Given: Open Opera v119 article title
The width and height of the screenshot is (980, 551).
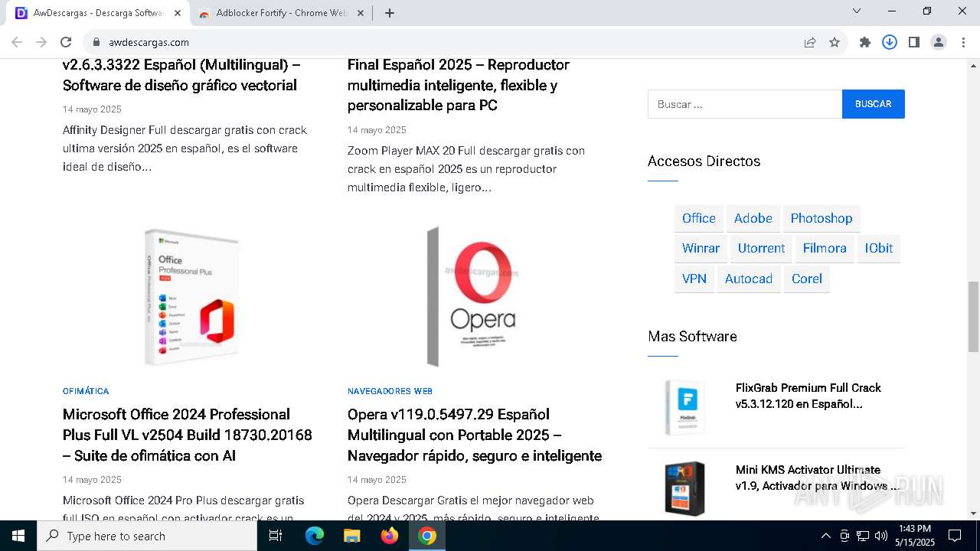Looking at the screenshot, I should (475, 435).
